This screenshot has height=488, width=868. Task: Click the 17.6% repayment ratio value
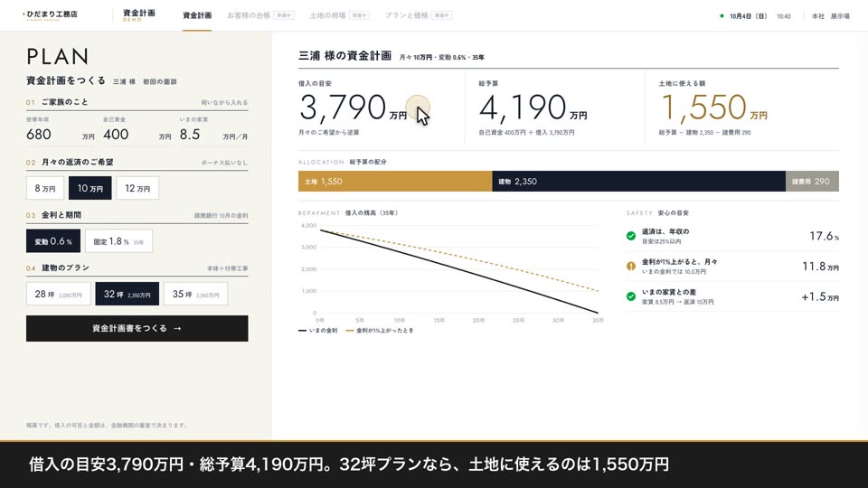pos(824,236)
